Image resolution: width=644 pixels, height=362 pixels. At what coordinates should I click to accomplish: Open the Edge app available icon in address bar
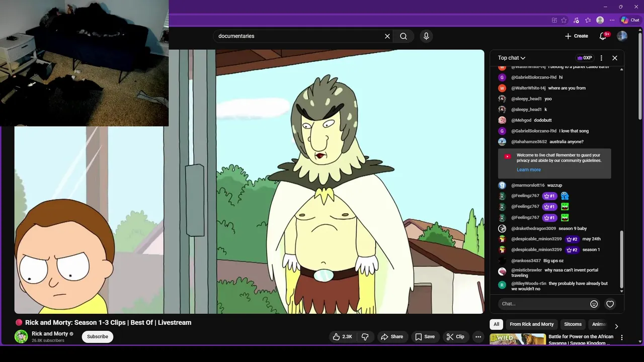point(554,20)
